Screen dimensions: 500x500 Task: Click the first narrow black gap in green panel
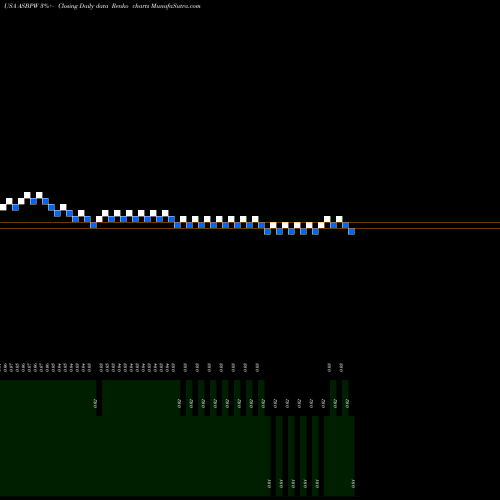tap(99, 398)
